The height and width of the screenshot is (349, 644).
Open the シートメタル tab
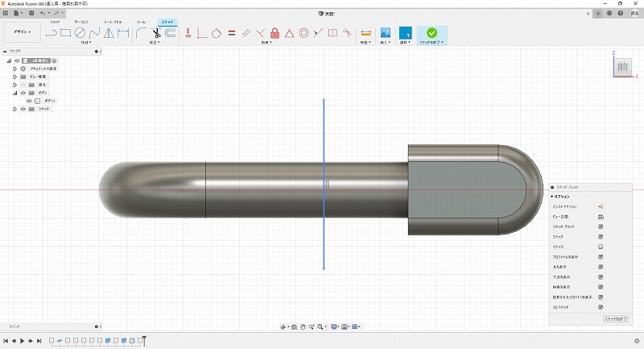pos(114,22)
